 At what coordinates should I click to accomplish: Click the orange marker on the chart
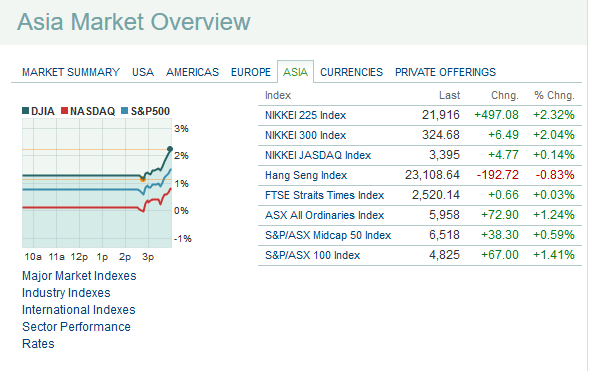point(143,179)
